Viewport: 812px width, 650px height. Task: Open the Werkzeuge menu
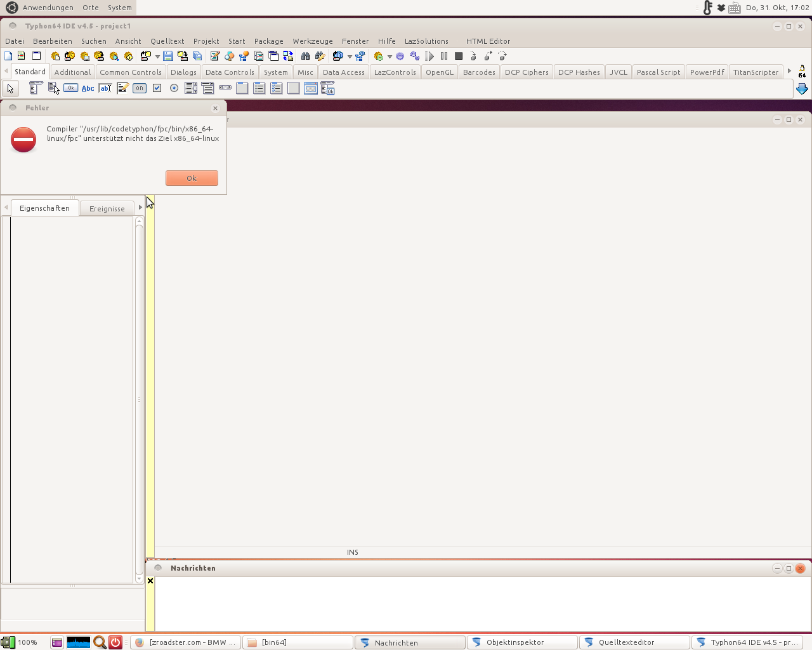click(x=313, y=41)
